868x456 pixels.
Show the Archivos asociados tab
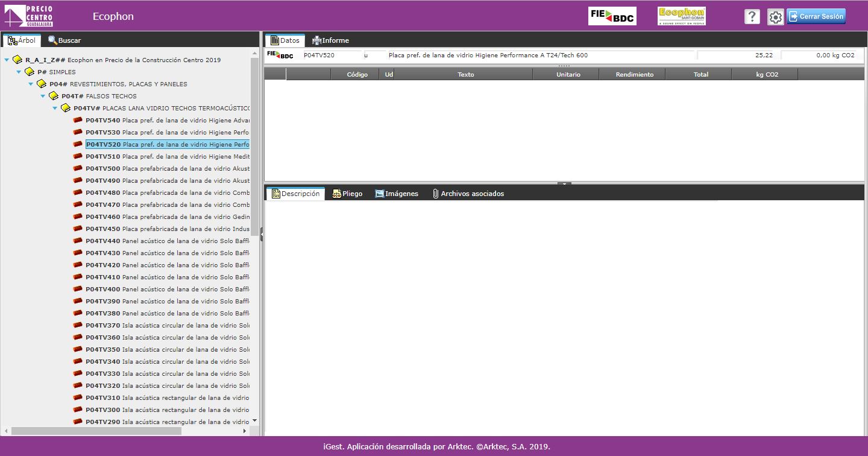coord(468,194)
